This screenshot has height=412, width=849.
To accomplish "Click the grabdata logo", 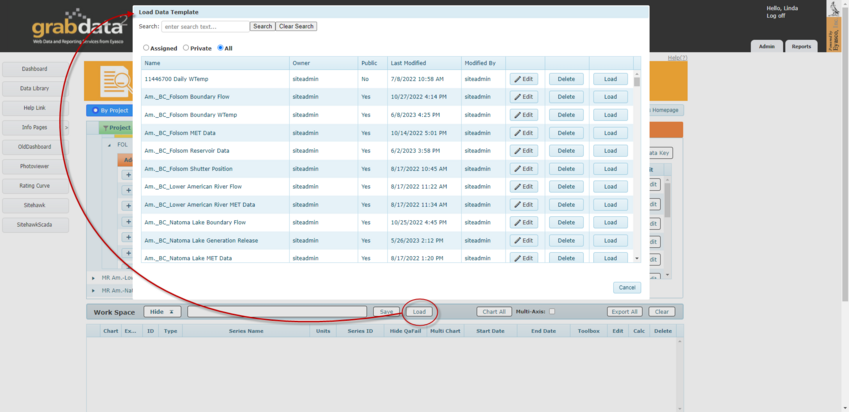I will [79, 27].
